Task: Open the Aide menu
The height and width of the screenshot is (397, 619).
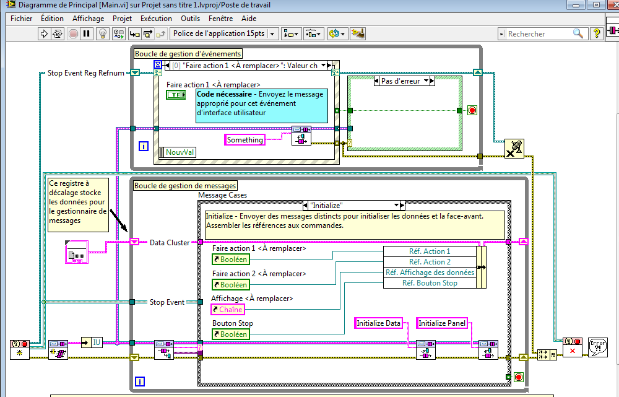Action: click(249, 19)
